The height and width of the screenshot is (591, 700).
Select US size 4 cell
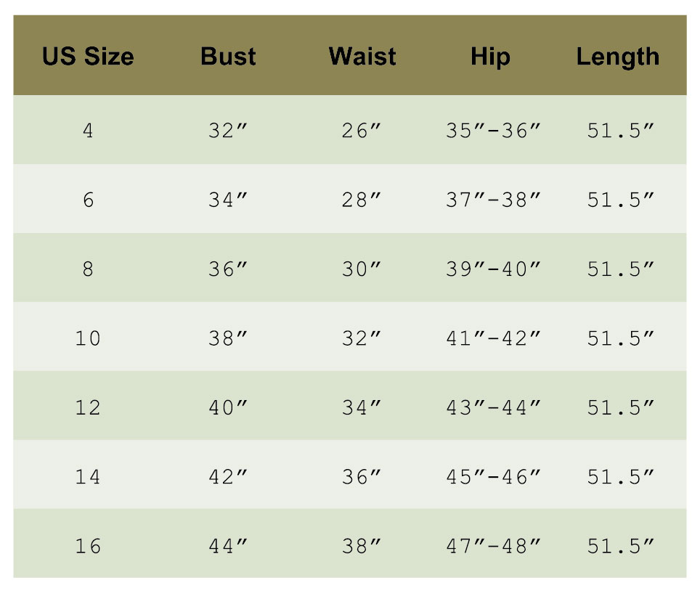pos(88,131)
